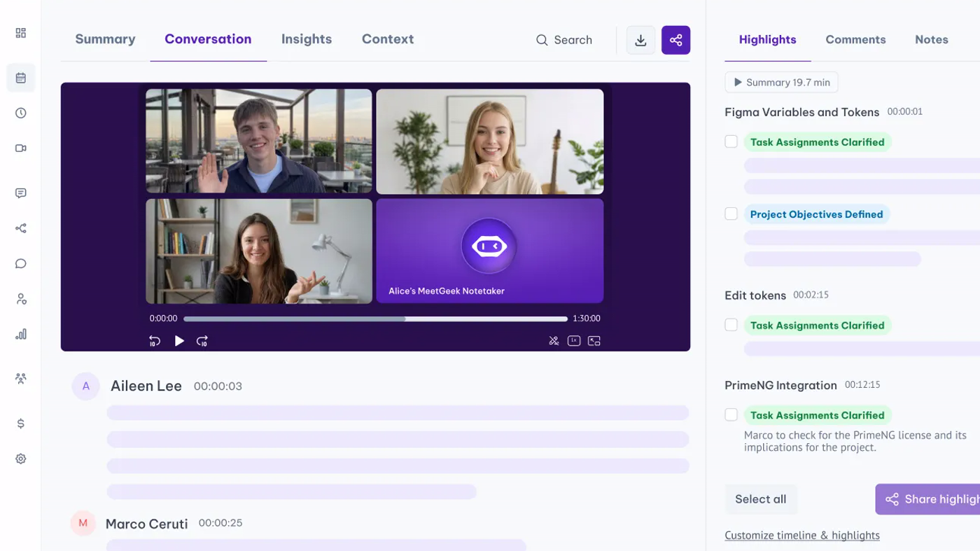Play the Summary 19.7 min clip
The width and height of the screenshot is (980, 551).
(x=781, y=83)
